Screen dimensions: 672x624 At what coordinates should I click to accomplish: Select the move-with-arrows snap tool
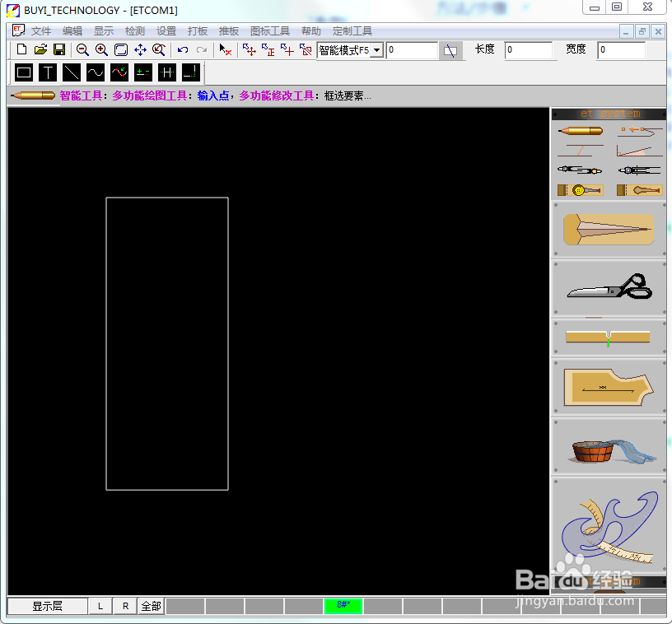coord(250,50)
